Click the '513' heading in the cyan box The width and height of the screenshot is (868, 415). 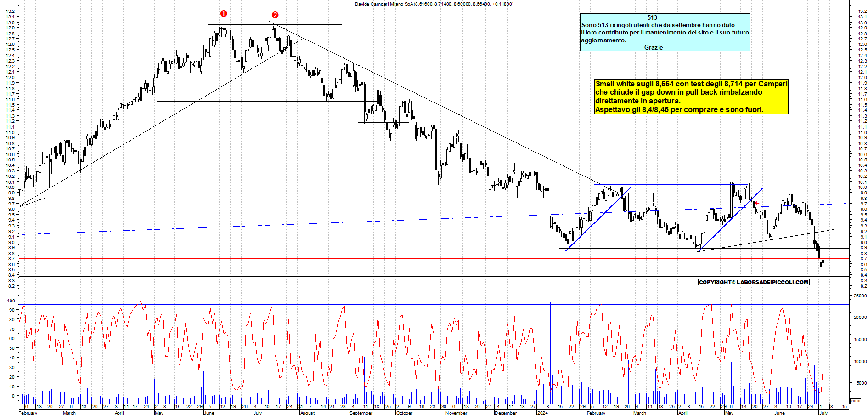[x=652, y=17]
